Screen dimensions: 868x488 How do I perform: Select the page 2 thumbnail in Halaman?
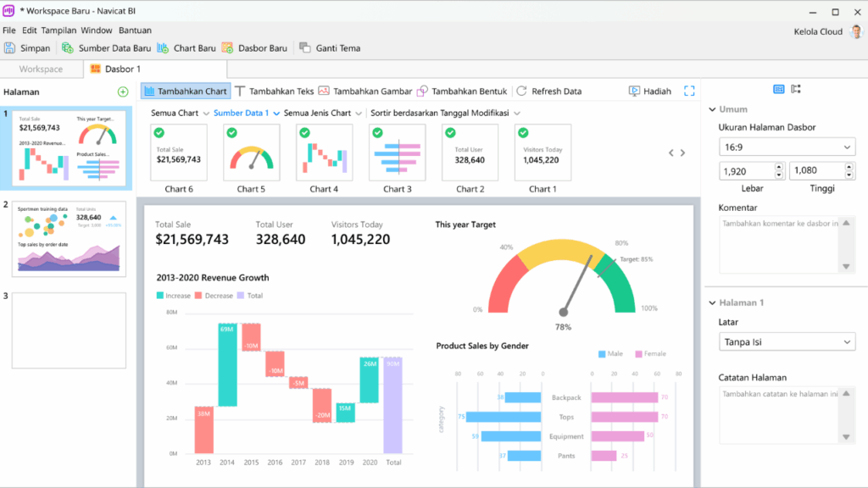point(70,238)
